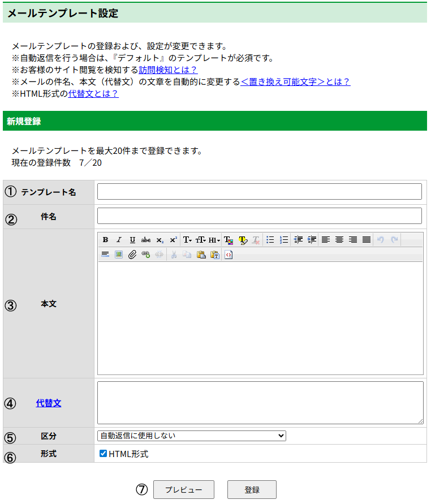The image size is (431, 504).
Task: Uncheck the HTML形式 checkbox
Action: click(103, 454)
